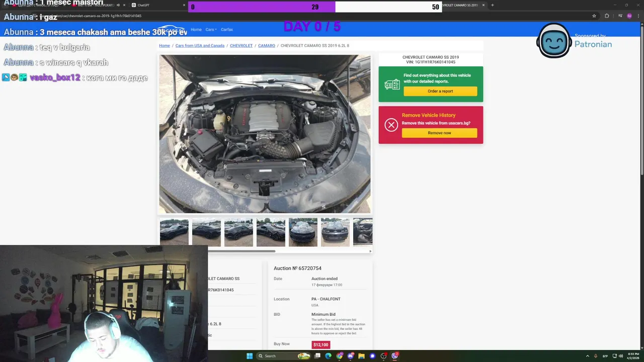Expand the Cars dropdown menu in the header

click(211, 30)
